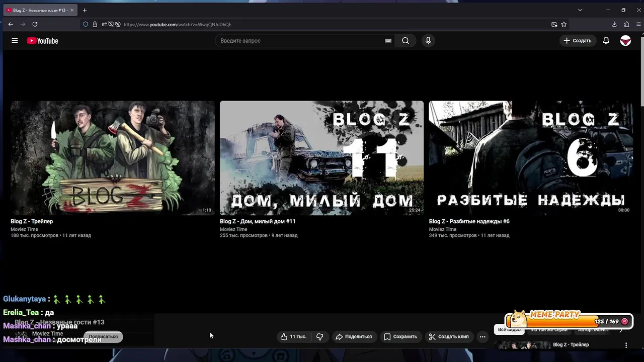
Task: Click the search magnifier button
Action: [x=406, y=41]
